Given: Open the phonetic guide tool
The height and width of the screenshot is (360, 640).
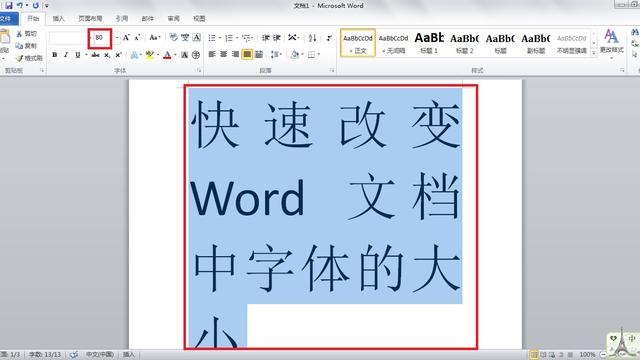Looking at the screenshot, I should (185, 38).
